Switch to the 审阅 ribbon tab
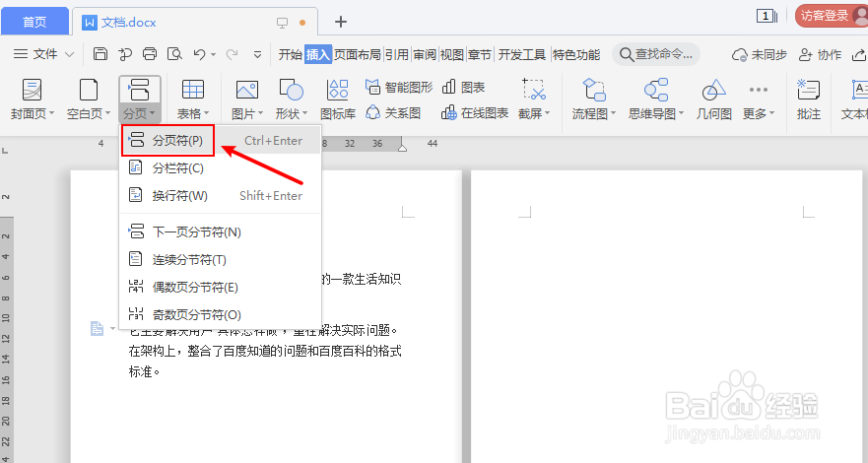Image resolution: width=868 pixels, height=463 pixels. click(x=425, y=54)
